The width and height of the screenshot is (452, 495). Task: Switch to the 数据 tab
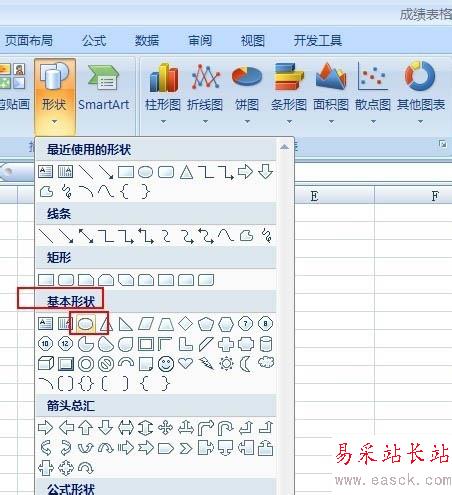pos(147,41)
